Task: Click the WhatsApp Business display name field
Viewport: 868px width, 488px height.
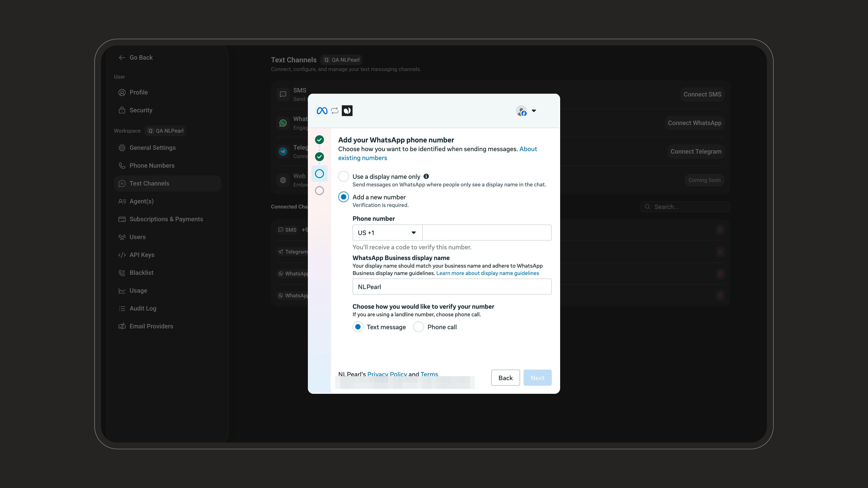Action: (x=452, y=287)
